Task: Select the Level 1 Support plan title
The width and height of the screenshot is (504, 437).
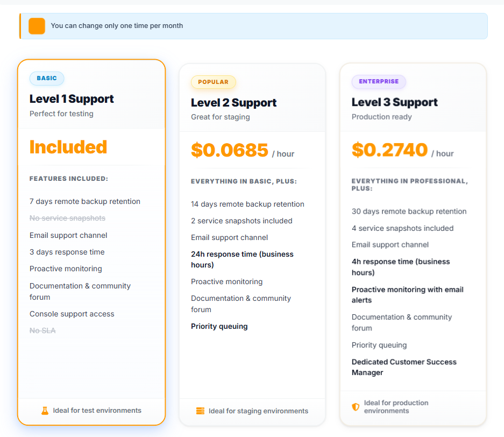Action: 72,99
